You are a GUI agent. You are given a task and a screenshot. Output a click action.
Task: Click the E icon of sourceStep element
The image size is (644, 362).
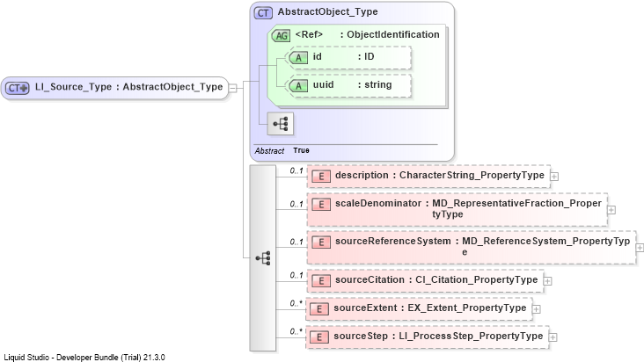[x=319, y=337]
